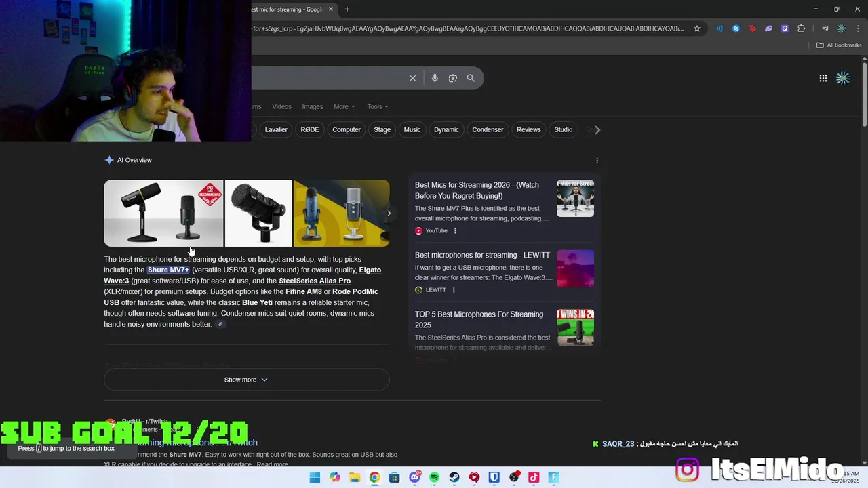This screenshot has height=488, width=868.
Task: Open the Rode PodMic image thumbnail
Action: (258, 213)
